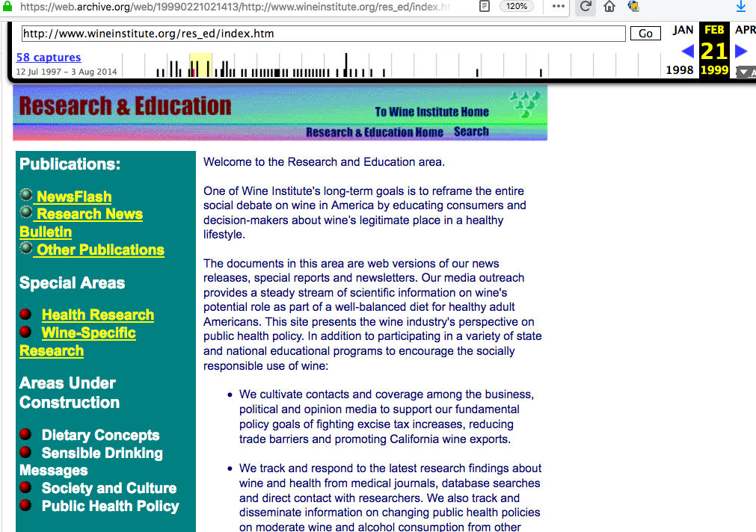
Task: Go to next capture with right blue arrow
Action: [x=741, y=51]
